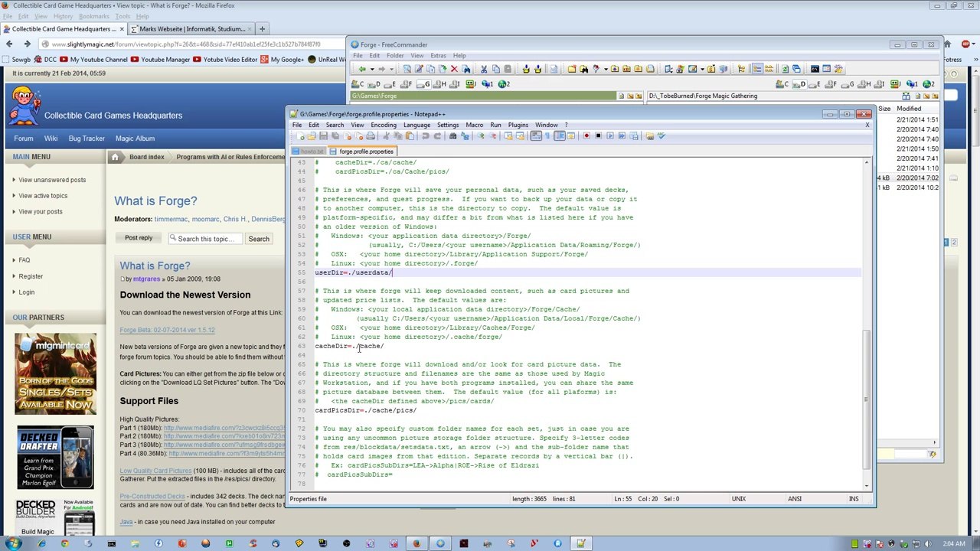This screenshot has height=551, width=980.
Task: Click the command prompt icon in taskbar
Action: [112, 543]
